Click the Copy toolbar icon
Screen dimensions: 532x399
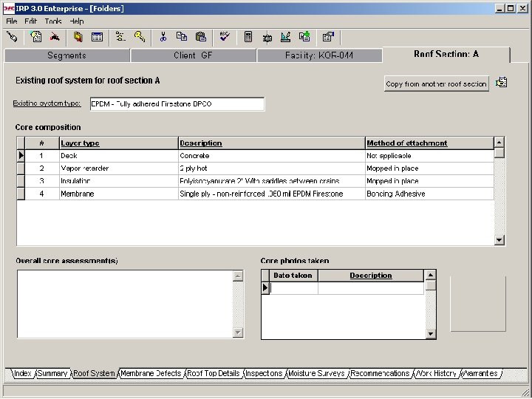[x=181, y=36]
